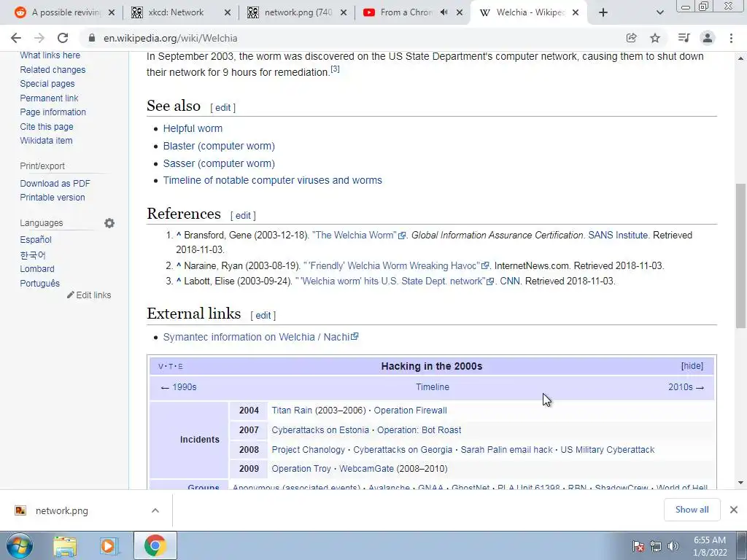Viewport: 747px width, 560px height.
Task: Click the forward navigation arrow
Action: (x=39, y=38)
